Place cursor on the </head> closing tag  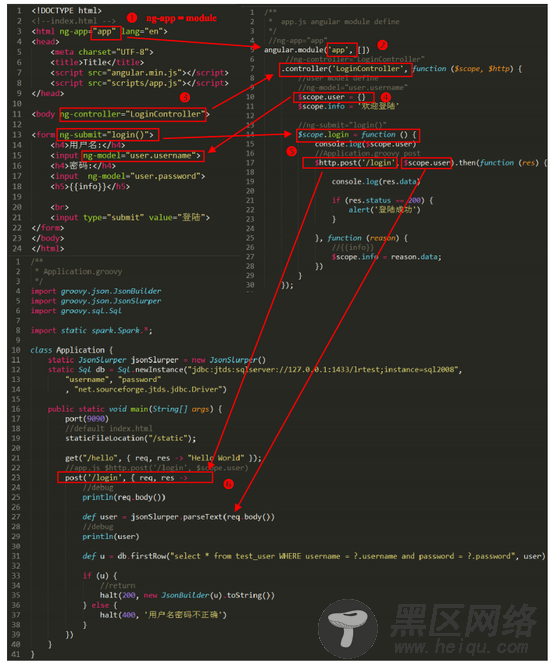pyautogui.click(x=47, y=93)
